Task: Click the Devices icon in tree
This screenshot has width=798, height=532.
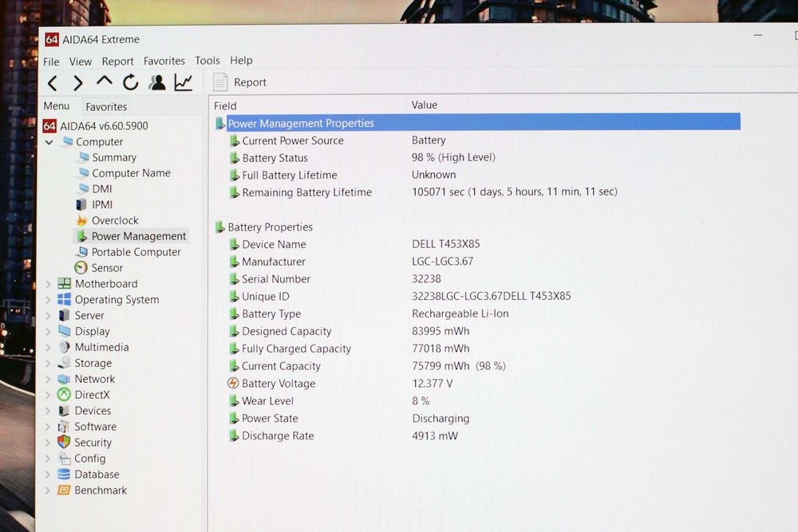Action: 64,411
